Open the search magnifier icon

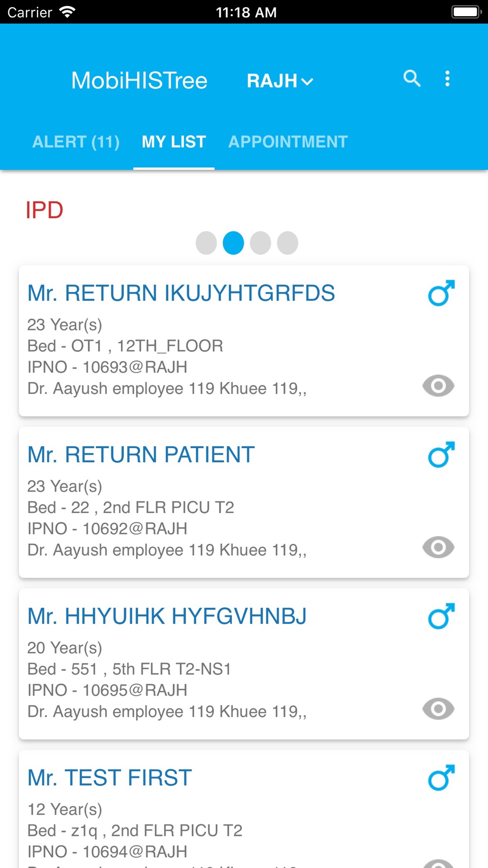tap(412, 78)
